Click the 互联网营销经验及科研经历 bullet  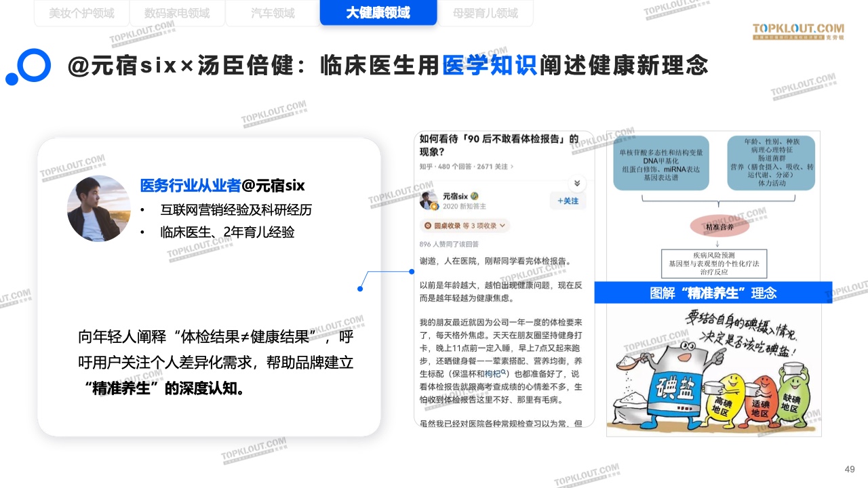pyautogui.click(x=236, y=210)
